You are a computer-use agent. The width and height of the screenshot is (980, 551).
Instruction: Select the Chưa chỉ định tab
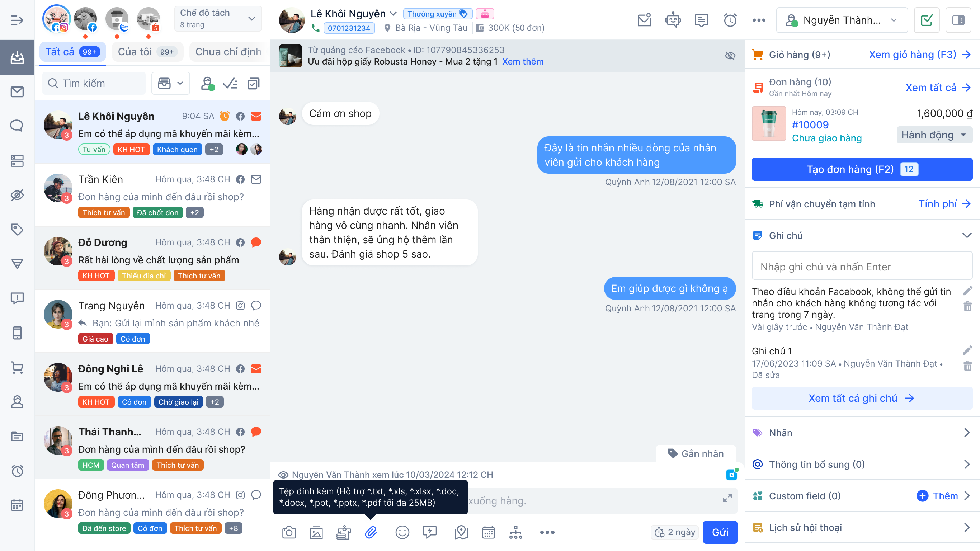pos(228,52)
